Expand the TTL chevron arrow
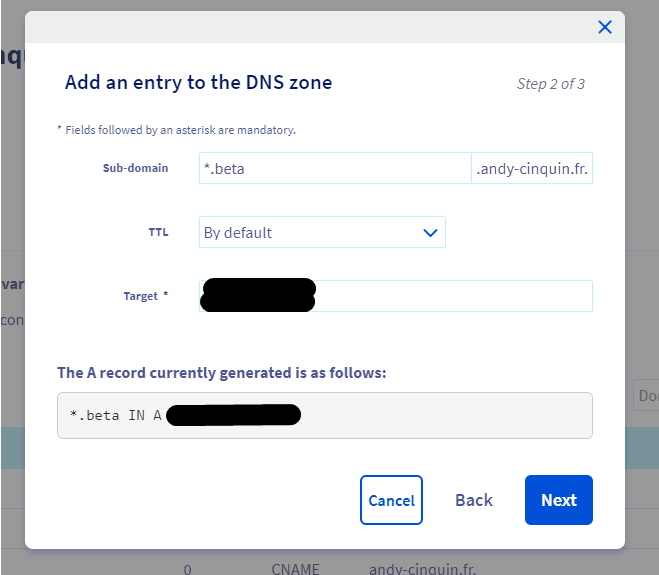This screenshot has height=575, width=659. point(430,232)
